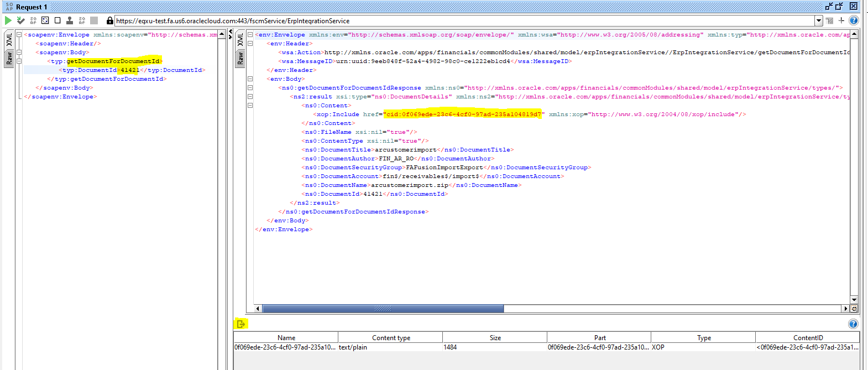Switch response pane to XML tab
The image size is (868, 370).
pyautogui.click(x=240, y=40)
